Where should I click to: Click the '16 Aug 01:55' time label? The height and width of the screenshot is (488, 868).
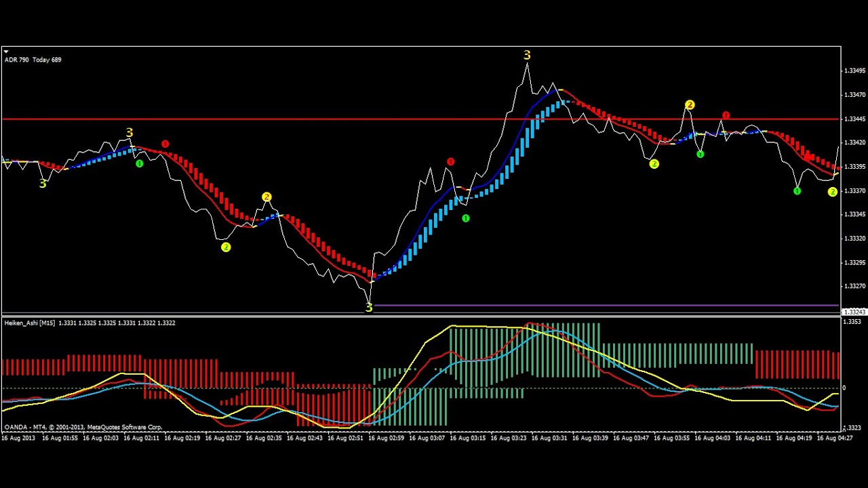60,439
